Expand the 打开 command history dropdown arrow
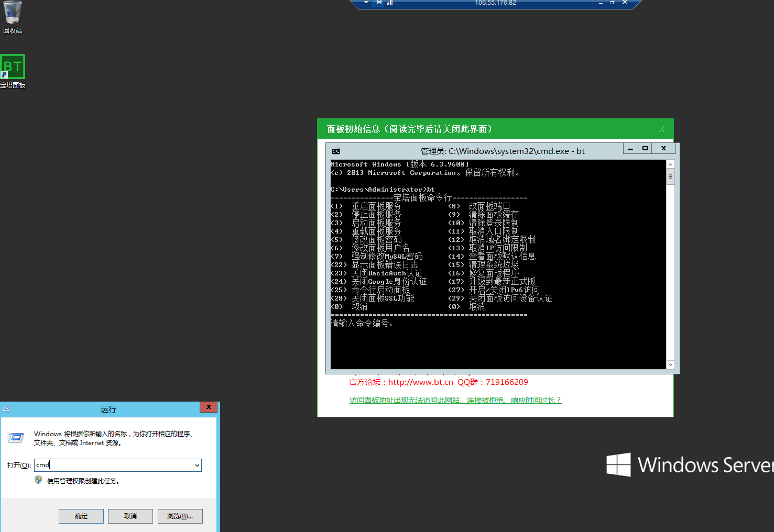Viewport: 774px width, 532px height. 197,465
